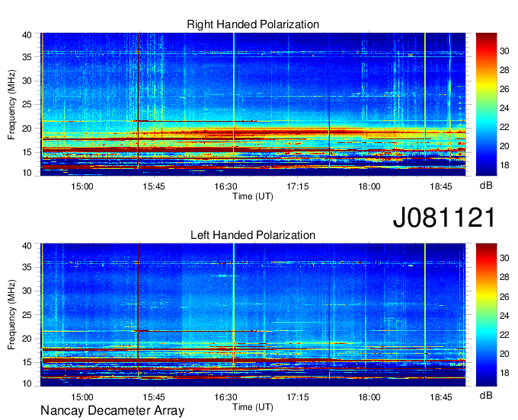
Task: Click the "Left Handed Polarization" title
Action: [x=253, y=235]
